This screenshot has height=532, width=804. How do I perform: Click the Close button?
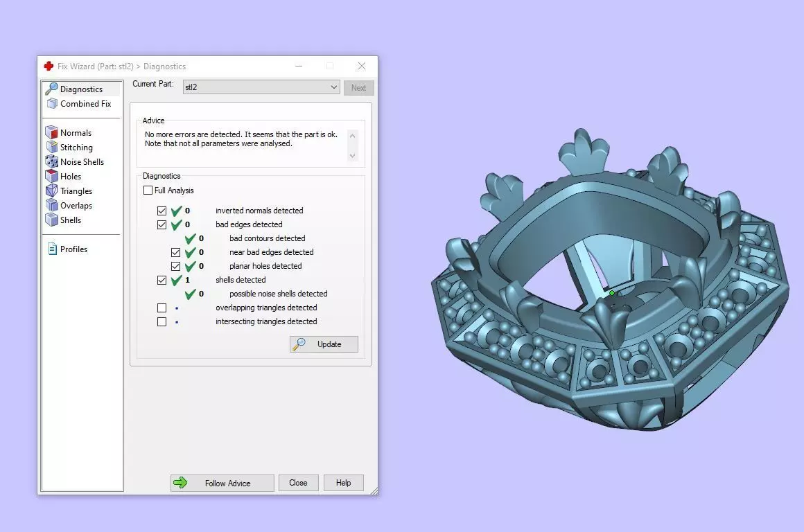point(299,483)
